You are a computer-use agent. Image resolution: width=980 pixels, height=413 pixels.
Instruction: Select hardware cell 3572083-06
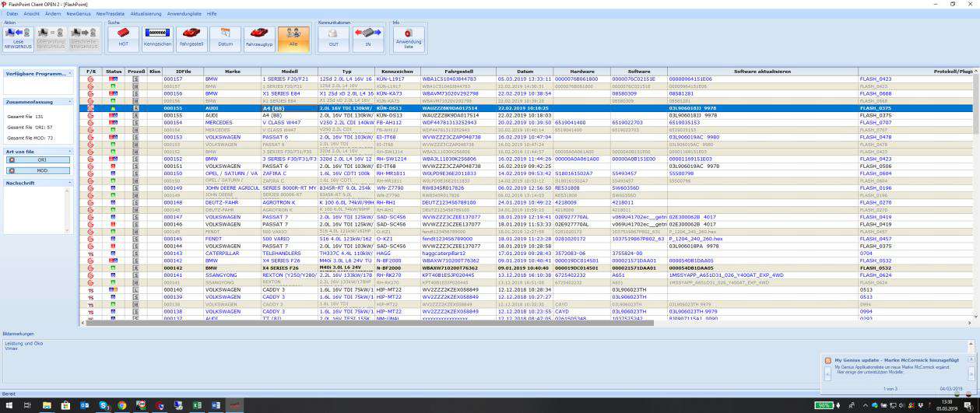tap(581, 253)
